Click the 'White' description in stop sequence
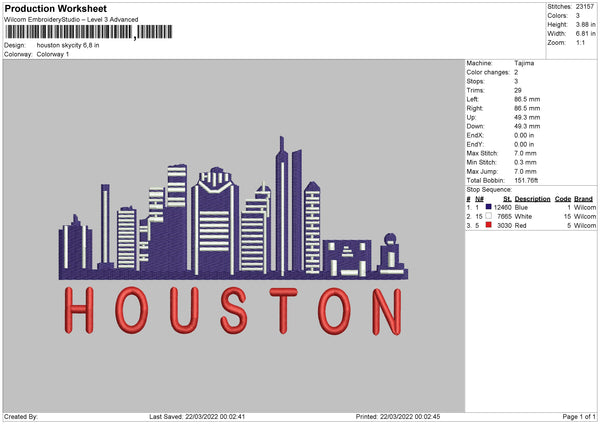Image resolution: width=600 pixels, height=424 pixels. (x=523, y=217)
